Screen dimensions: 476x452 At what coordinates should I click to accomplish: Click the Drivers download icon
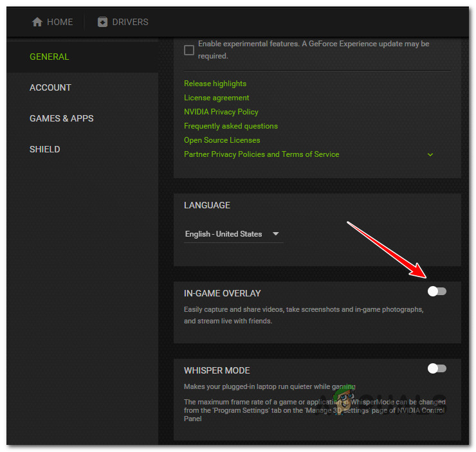(x=102, y=22)
